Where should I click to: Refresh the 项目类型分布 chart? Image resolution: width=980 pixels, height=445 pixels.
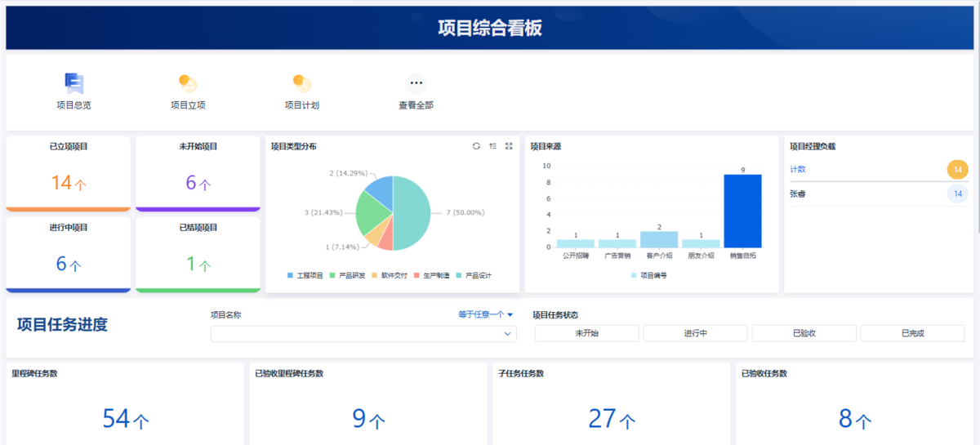click(476, 146)
